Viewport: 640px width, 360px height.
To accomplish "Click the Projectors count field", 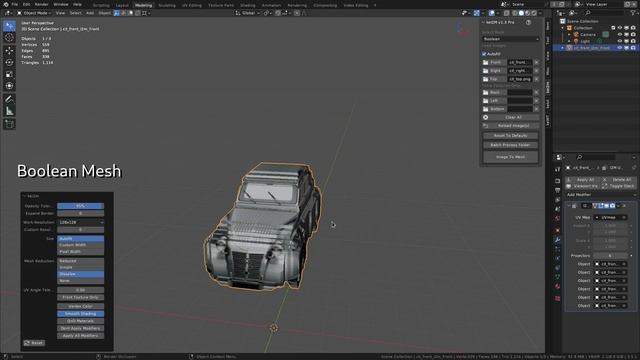I will coord(610,256).
